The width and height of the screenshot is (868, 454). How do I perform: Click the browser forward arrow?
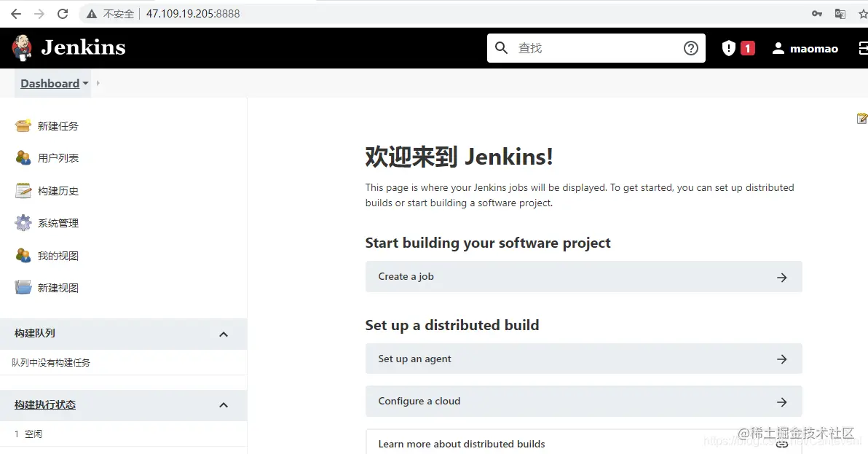[39, 14]
